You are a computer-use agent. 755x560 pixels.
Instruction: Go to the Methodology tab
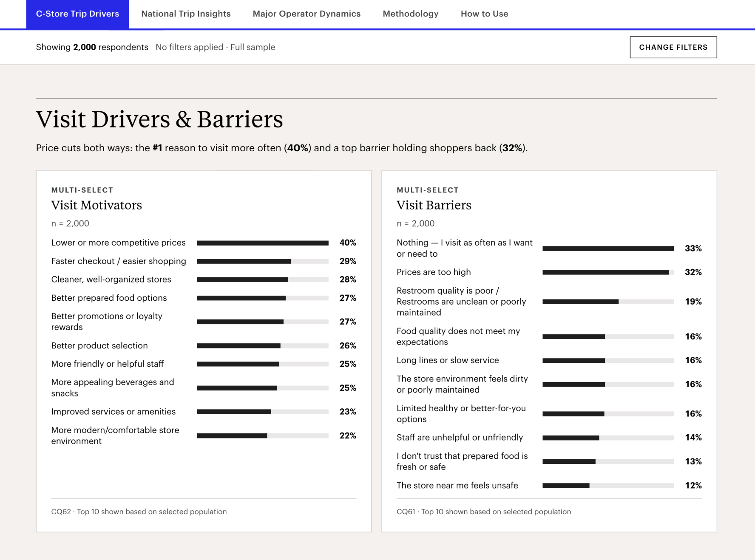(411, 14)
